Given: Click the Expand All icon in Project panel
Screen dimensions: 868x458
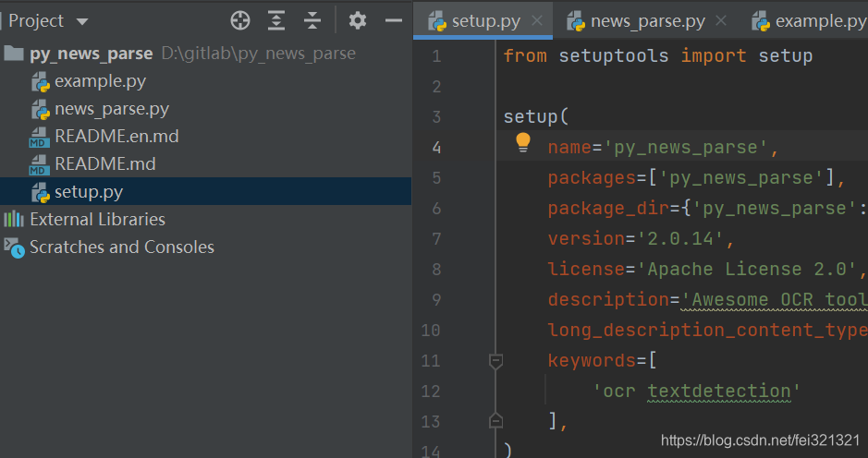Looking at the screenshot, I should [276, 20].
